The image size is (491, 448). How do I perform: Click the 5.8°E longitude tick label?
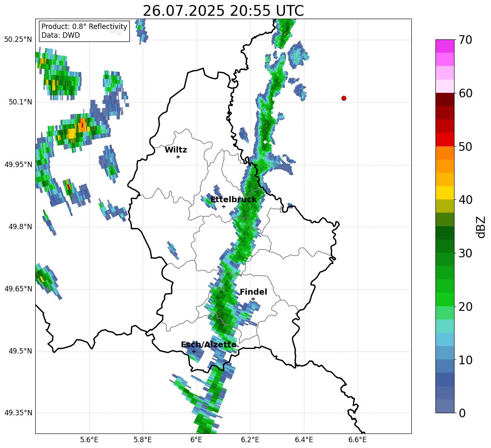[x=143, y=440]
